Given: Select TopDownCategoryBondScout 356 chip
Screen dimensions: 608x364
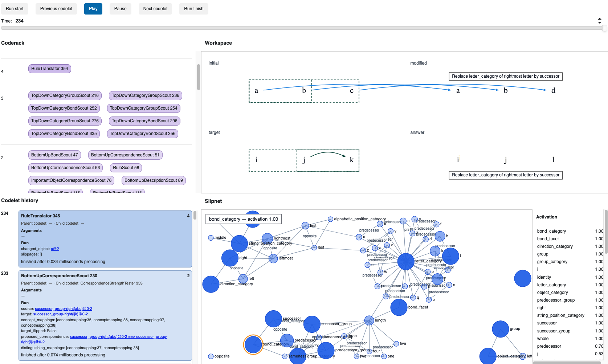Looking at the screenshot, I should (143, 134).
